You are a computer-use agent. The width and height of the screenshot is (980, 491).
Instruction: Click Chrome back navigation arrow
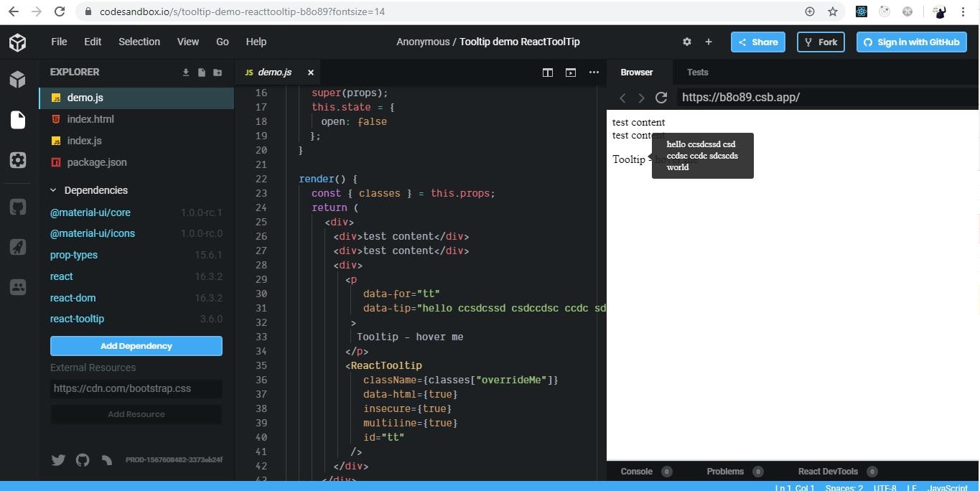coord(13,11)
